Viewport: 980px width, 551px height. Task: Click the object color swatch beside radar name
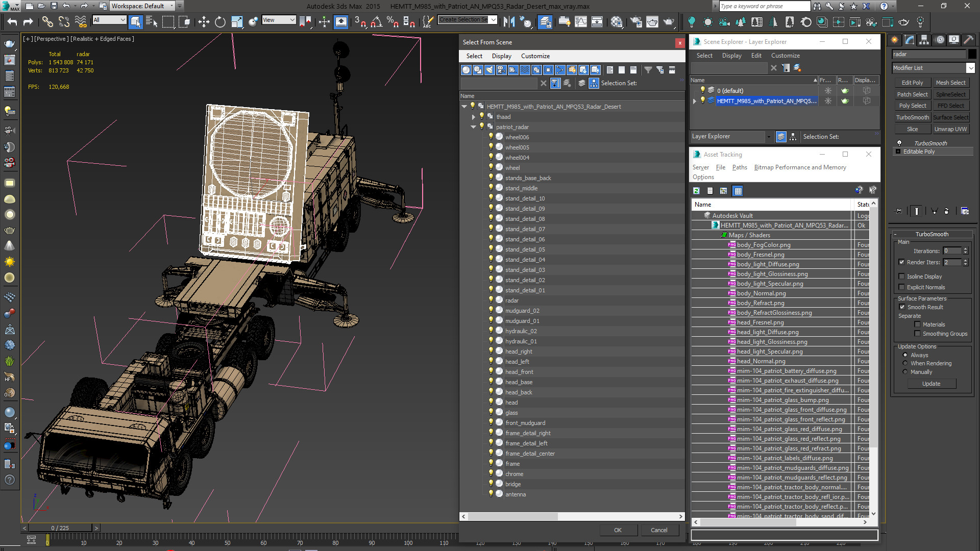pos(972,54)
